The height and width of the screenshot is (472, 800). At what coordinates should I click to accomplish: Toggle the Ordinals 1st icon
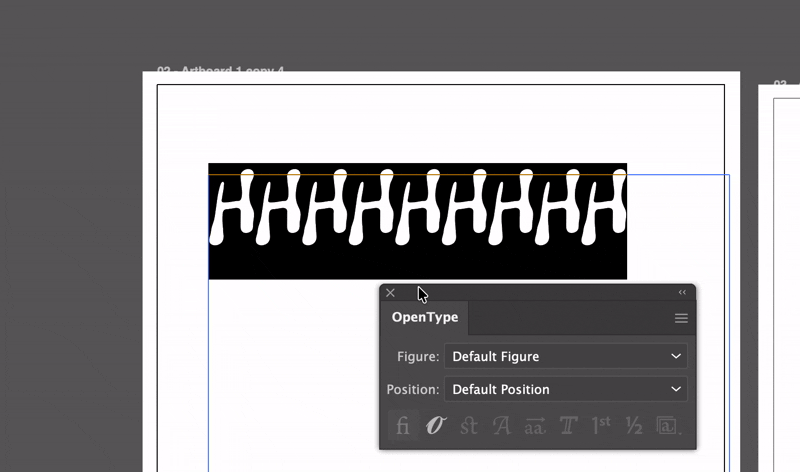click(601, 425)
